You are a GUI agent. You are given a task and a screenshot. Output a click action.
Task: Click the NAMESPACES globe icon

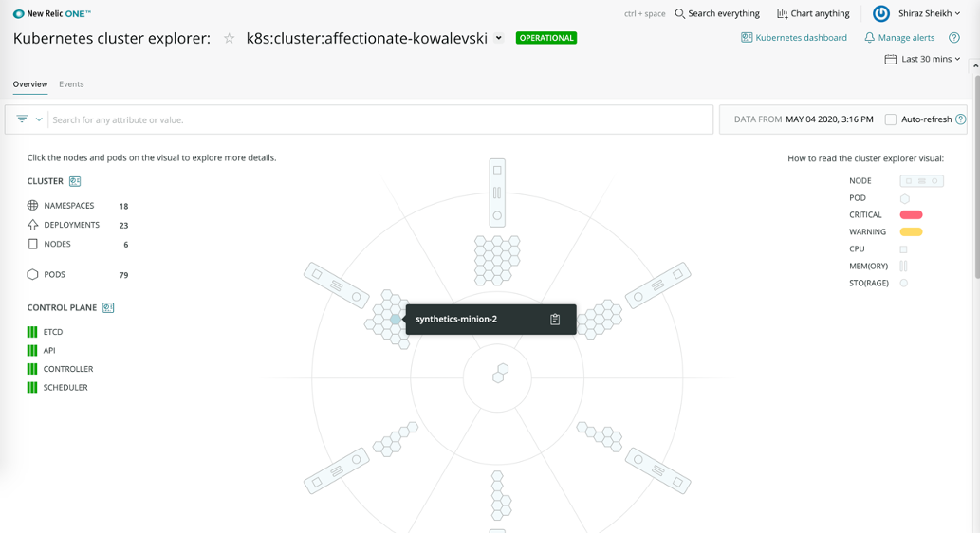click(32, 206)
